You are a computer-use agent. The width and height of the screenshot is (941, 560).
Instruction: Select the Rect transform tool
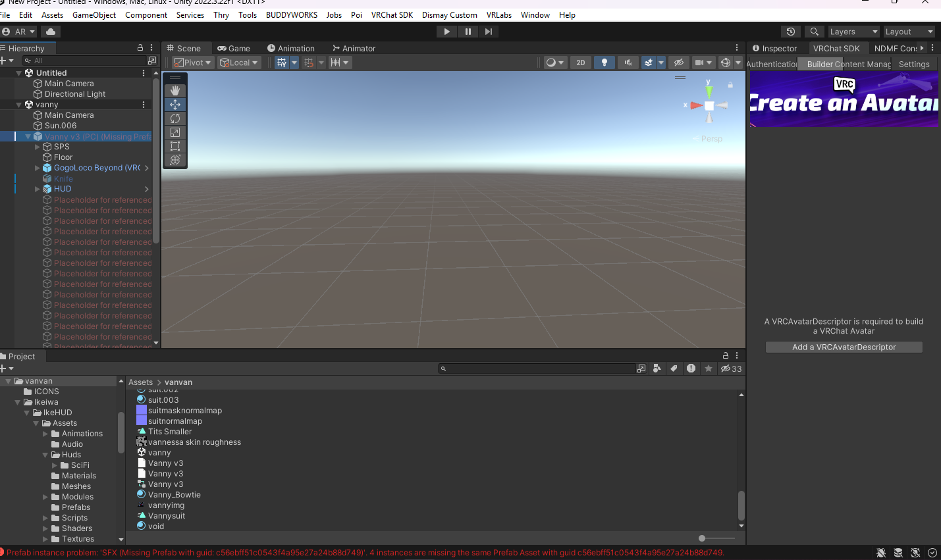click(175, 146)
